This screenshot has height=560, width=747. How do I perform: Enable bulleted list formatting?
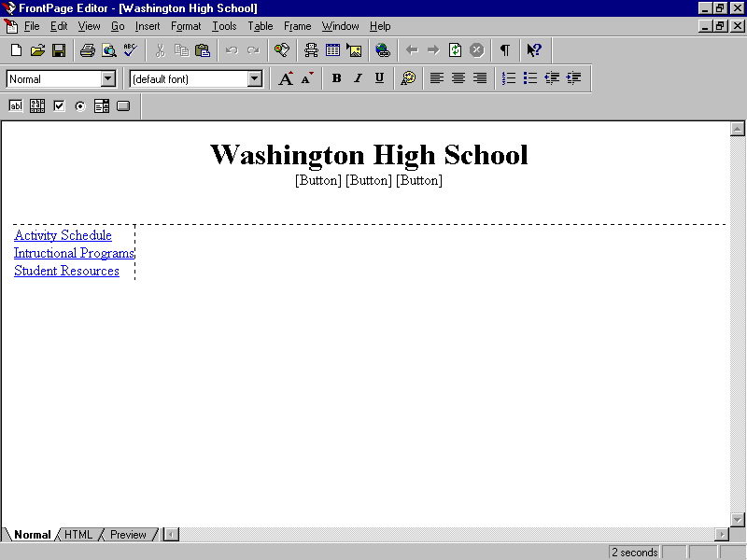(x=529, y=78)
